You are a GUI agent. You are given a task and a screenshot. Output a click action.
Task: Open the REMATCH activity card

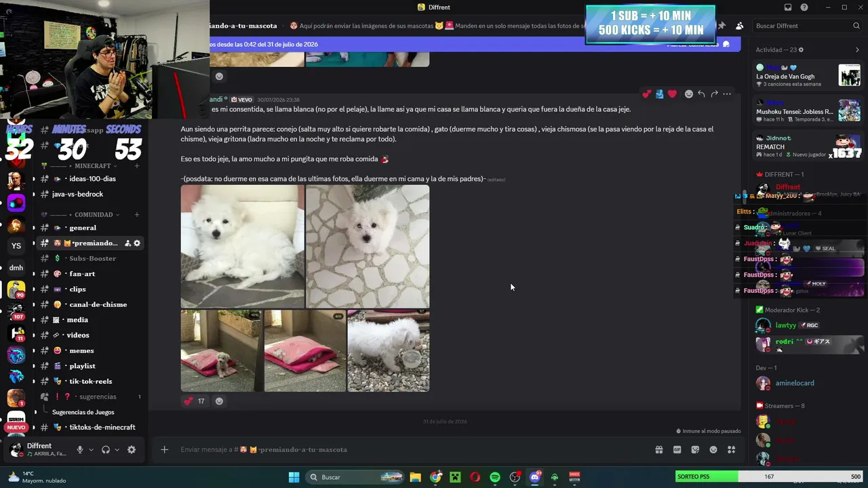(808, 146)
